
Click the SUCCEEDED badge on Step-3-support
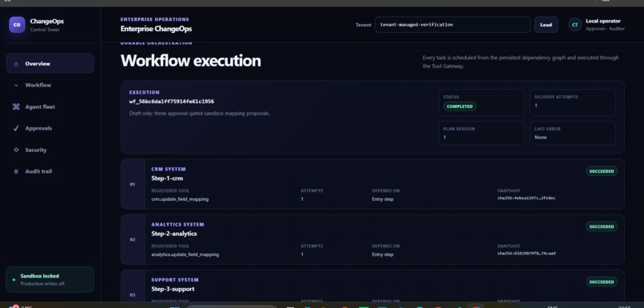(602, 282)
